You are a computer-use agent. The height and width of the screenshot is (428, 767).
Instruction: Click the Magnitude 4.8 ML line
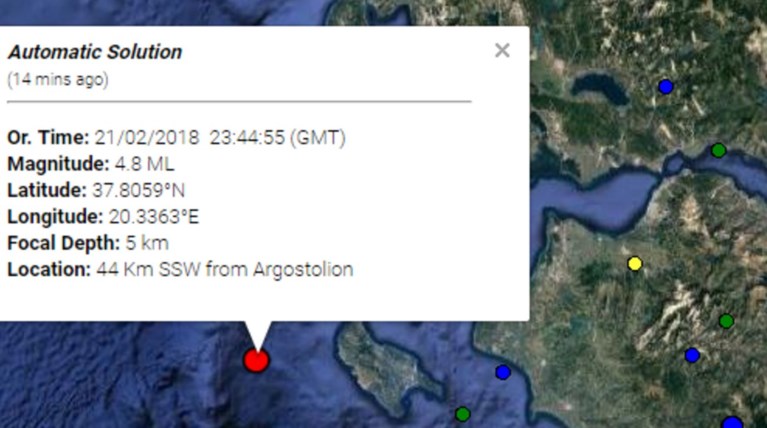pyautogui.click(x=91, y=164)
